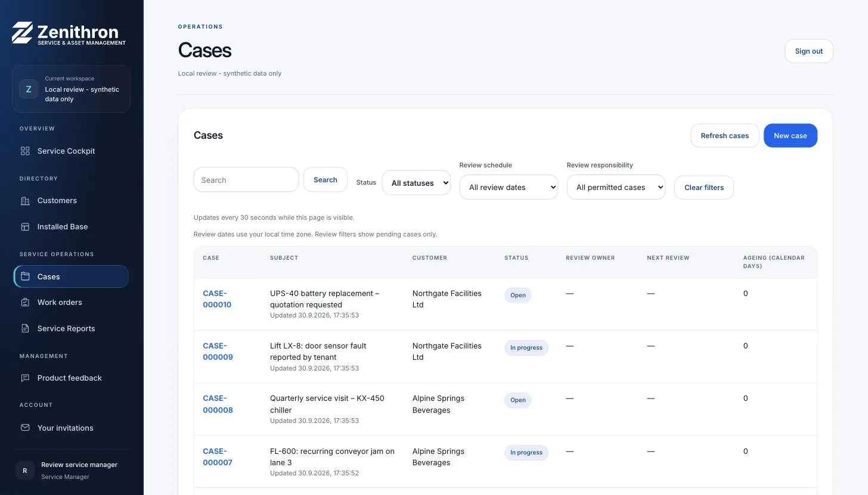
Task: Open the All statuses dropdown
Action: [x=416, y=183]
